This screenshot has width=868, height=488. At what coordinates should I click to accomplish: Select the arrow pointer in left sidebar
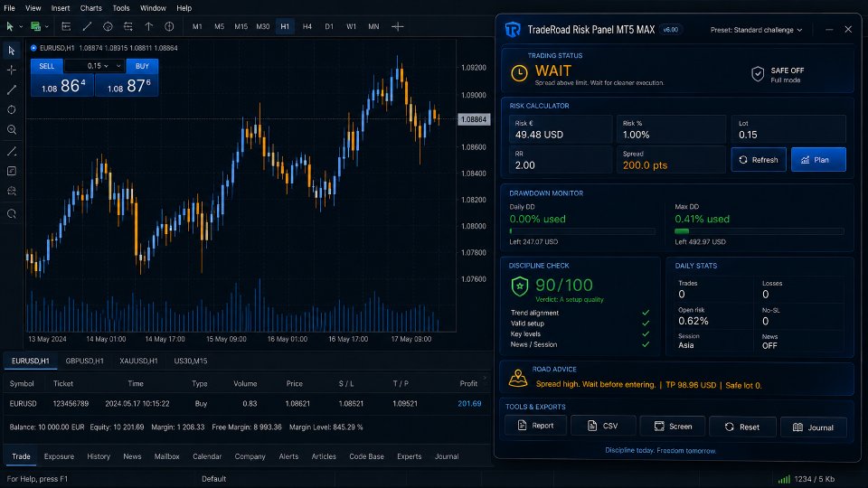pyautogui.click(x=11, y=51)
